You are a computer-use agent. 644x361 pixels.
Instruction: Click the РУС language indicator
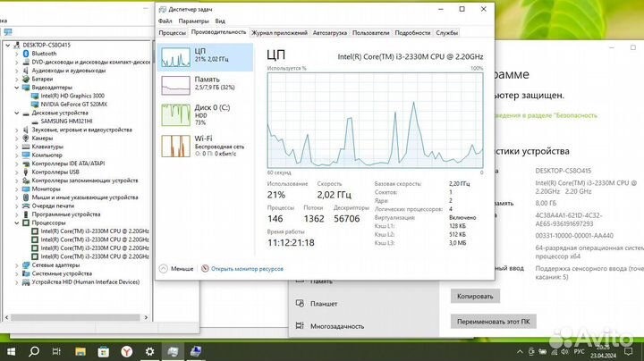(x=579, y=351)
